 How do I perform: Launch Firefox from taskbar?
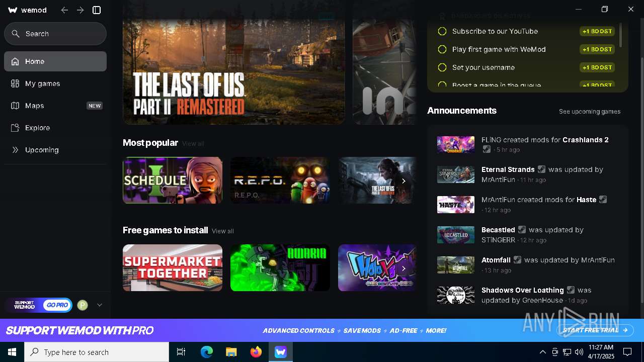tap(256, 352)
